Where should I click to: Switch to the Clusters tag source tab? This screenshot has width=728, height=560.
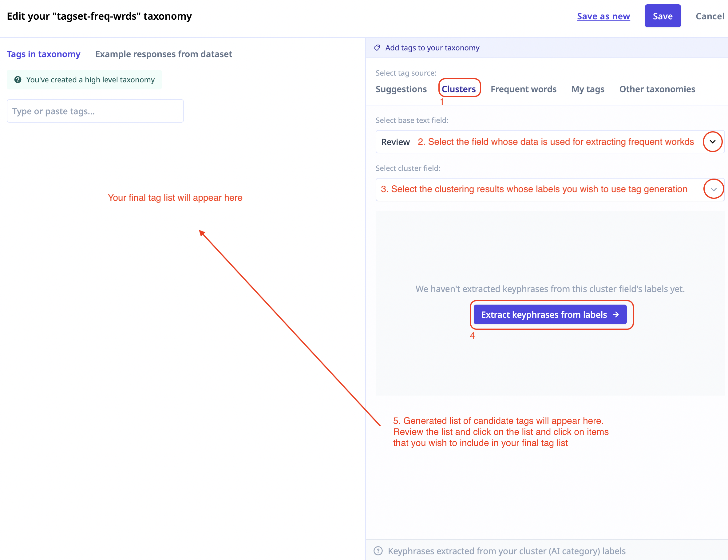(458, 89)
